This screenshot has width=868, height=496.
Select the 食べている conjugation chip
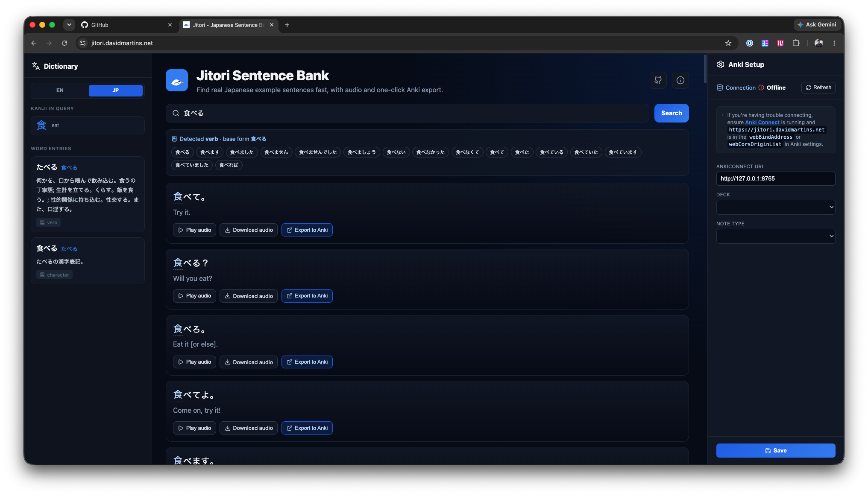pos(551,152)
